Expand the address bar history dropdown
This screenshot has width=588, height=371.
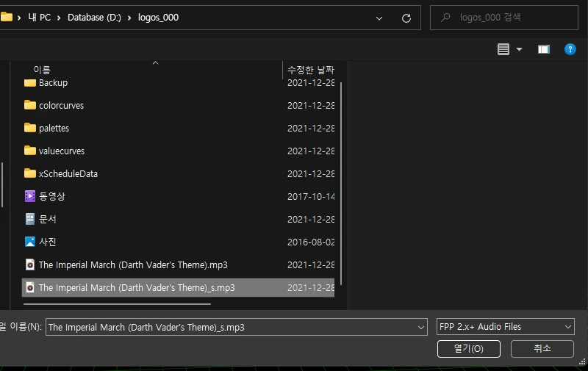(x=379, y=18)
